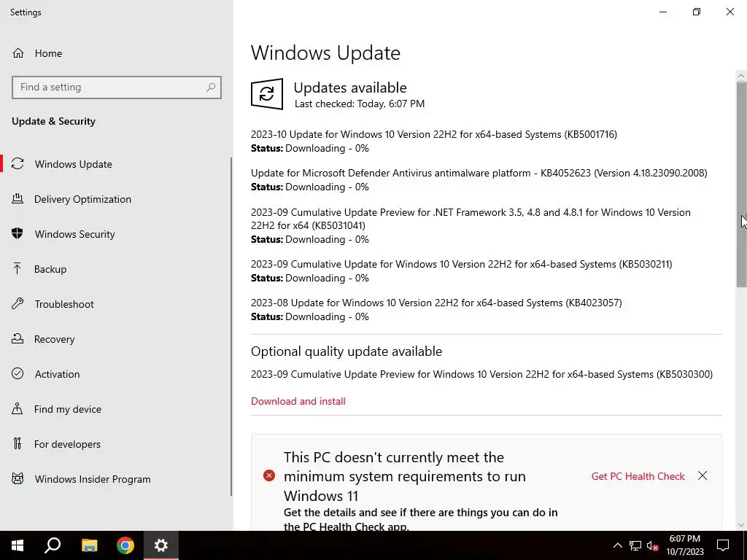This screenshot has height=560, width=747.
Task: Click the Find my device person icon
Action: click(x=18, y=409)
